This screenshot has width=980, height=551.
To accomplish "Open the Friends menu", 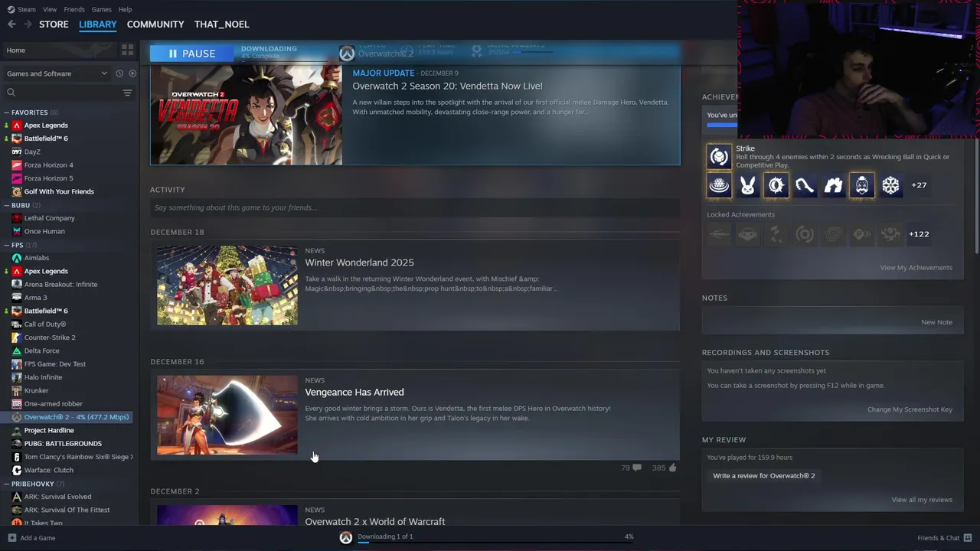I will pos(74,9).
